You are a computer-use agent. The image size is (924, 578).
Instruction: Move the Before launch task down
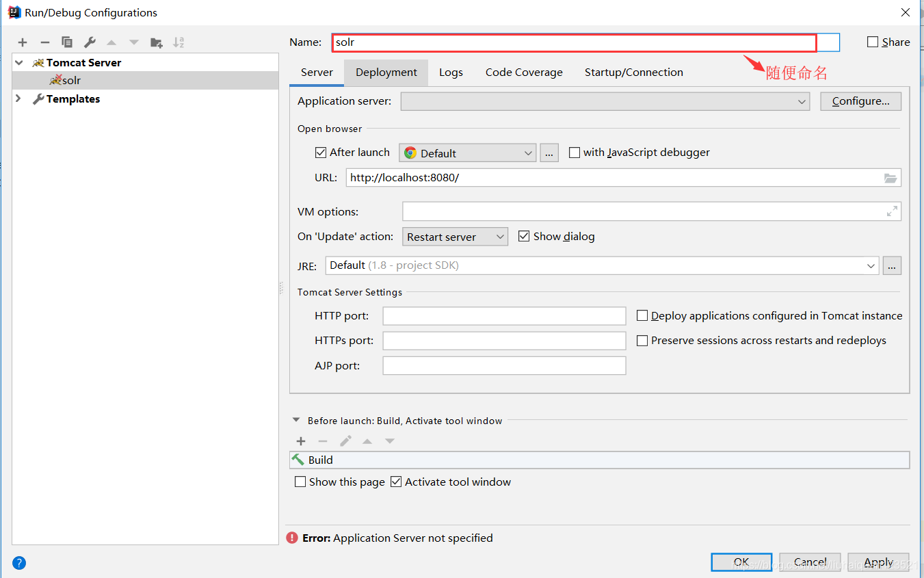click(390, 441)
